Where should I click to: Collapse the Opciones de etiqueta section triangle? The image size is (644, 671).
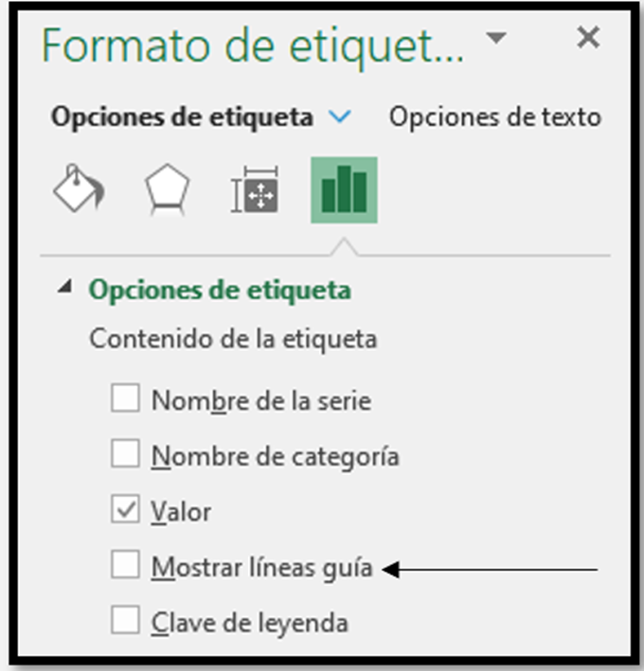tap(64, 287)
